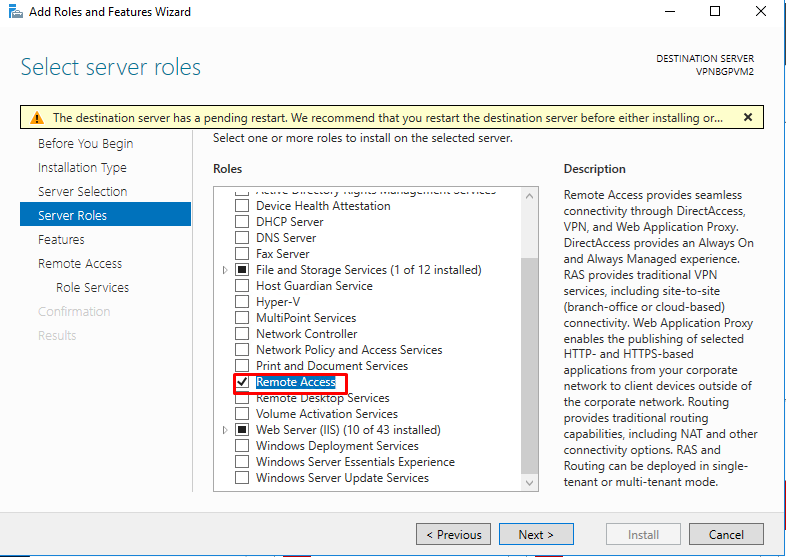
Task: Select Windows Server Update Services checkbox
Action: 241,478
